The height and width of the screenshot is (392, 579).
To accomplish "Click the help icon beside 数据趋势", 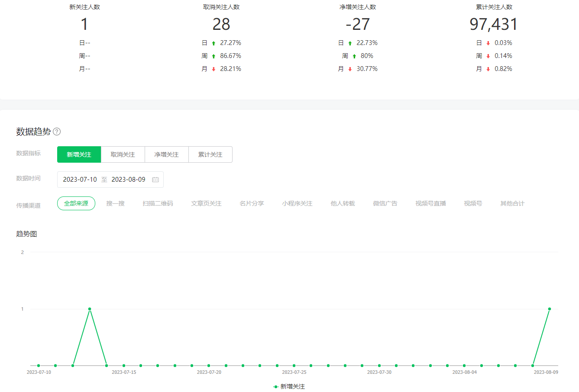I will [57, 132].
